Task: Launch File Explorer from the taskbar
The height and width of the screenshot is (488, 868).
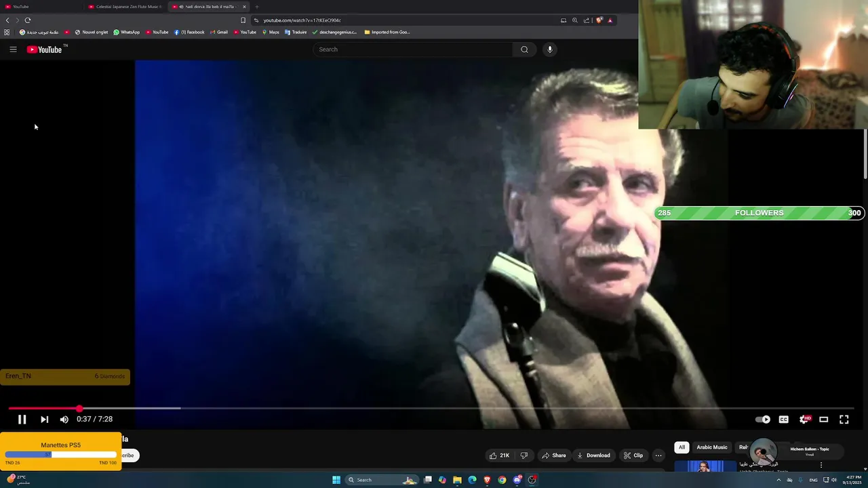Action: tap(458, 480)
